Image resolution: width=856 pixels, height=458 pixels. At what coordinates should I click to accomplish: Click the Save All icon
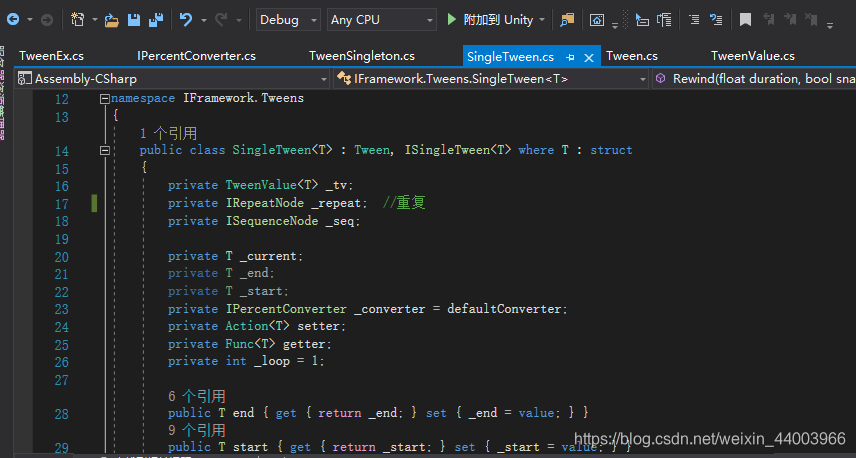(x=156, y=20)
